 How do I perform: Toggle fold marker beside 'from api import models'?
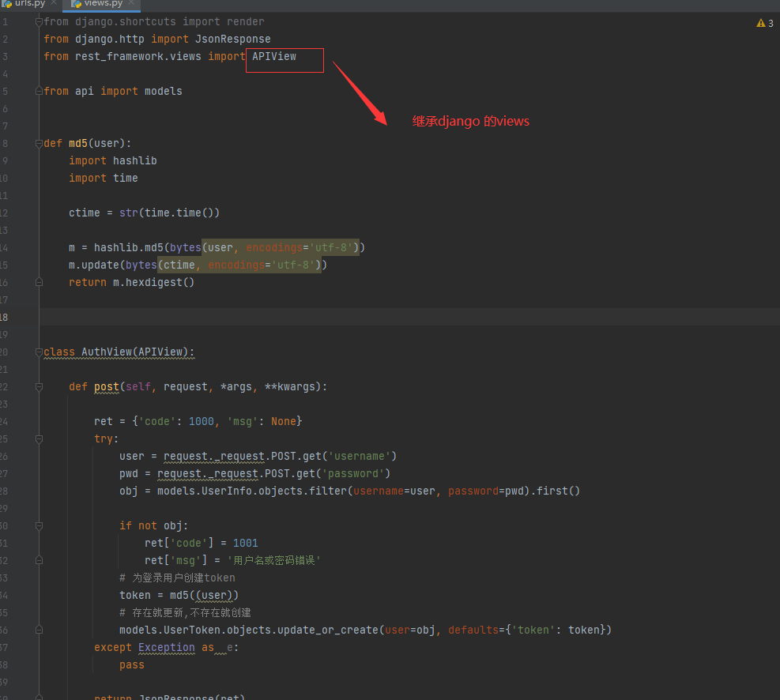point(39,91)
